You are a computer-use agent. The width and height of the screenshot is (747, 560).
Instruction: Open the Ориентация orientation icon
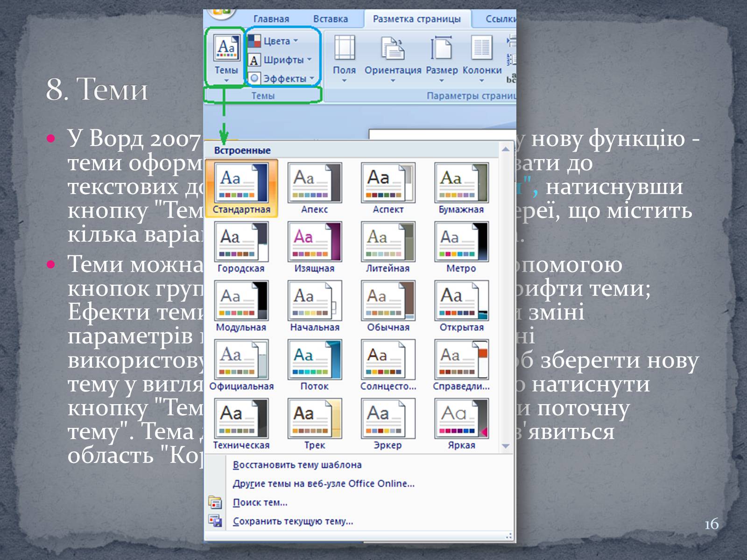pyautogui.click(x=393, y=49)
